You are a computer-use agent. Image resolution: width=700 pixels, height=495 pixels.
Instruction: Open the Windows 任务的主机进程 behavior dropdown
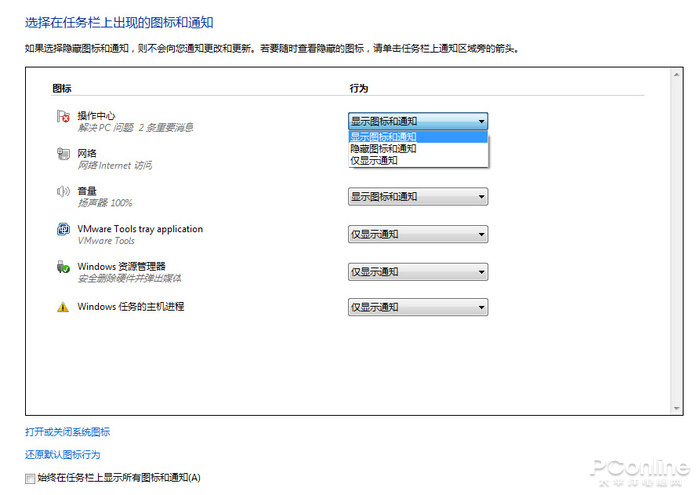click(x=418, y=307)
